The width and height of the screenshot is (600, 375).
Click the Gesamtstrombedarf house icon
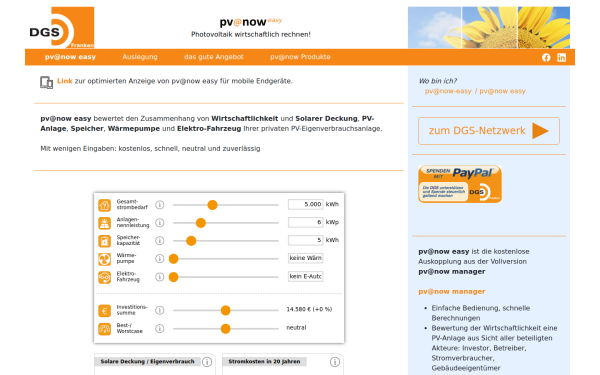[104, 205]
